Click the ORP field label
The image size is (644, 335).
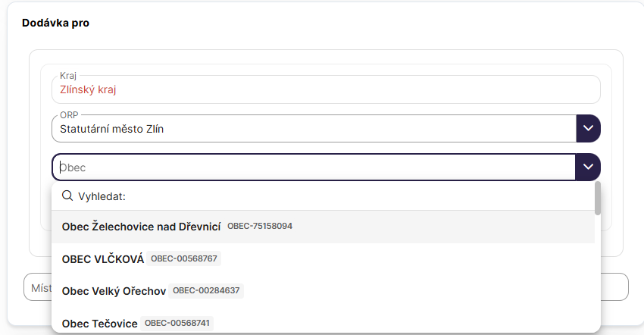pyautogui.click(x=69, y=115)
